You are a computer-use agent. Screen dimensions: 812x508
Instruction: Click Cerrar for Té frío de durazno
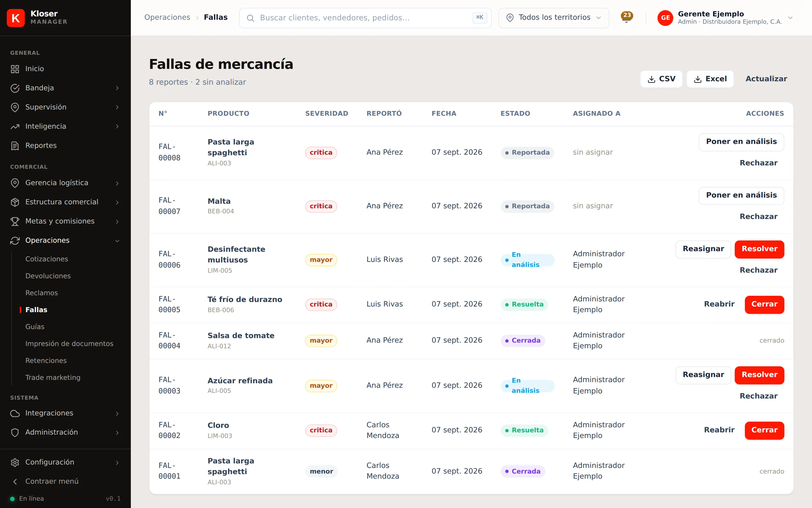click(x=764, y=305)
